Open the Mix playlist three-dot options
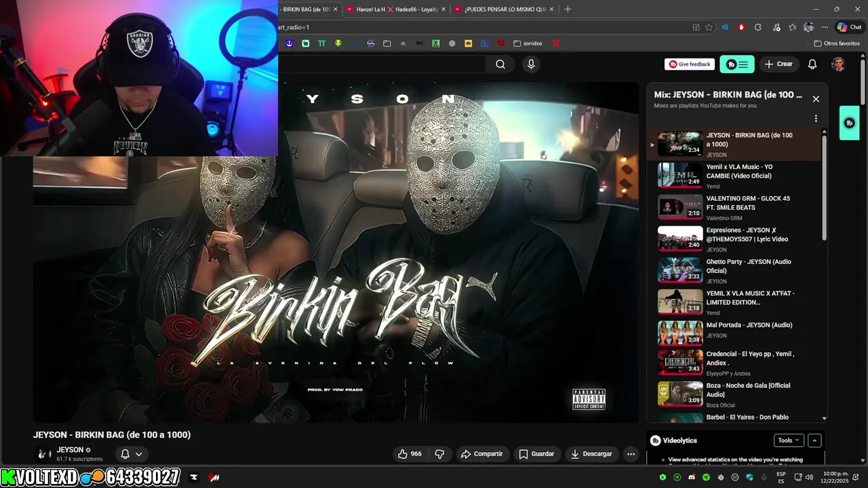Screen dimensions: 868x488 [x=816, y=119]
